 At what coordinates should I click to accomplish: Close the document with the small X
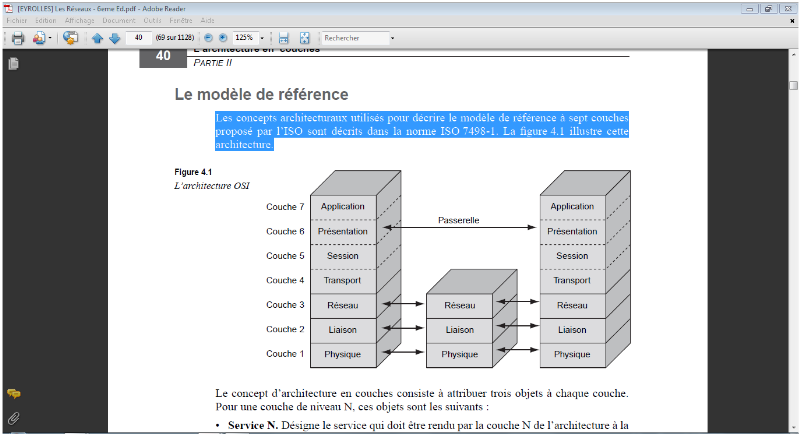(x=792, y=20)
